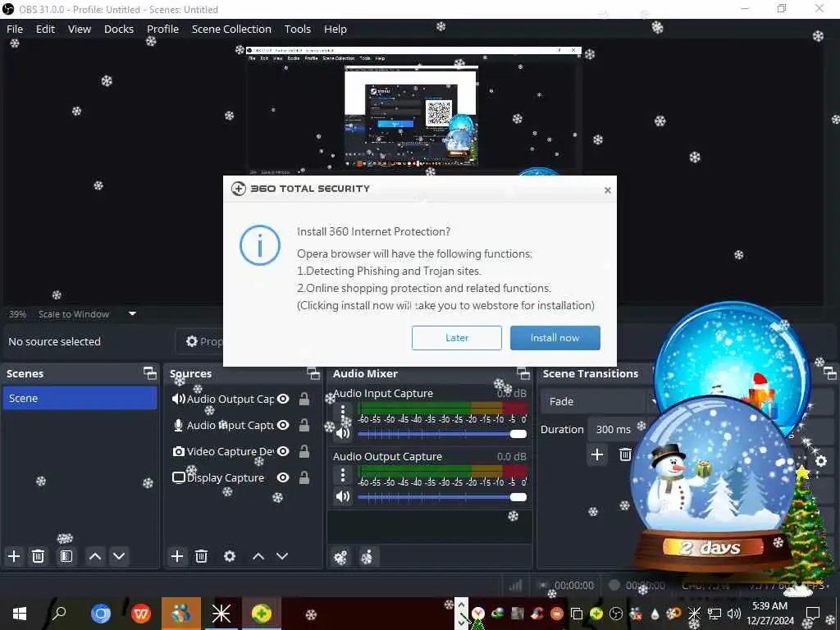
Task: Open advanced audio properties gears icon
Action: 340,558
